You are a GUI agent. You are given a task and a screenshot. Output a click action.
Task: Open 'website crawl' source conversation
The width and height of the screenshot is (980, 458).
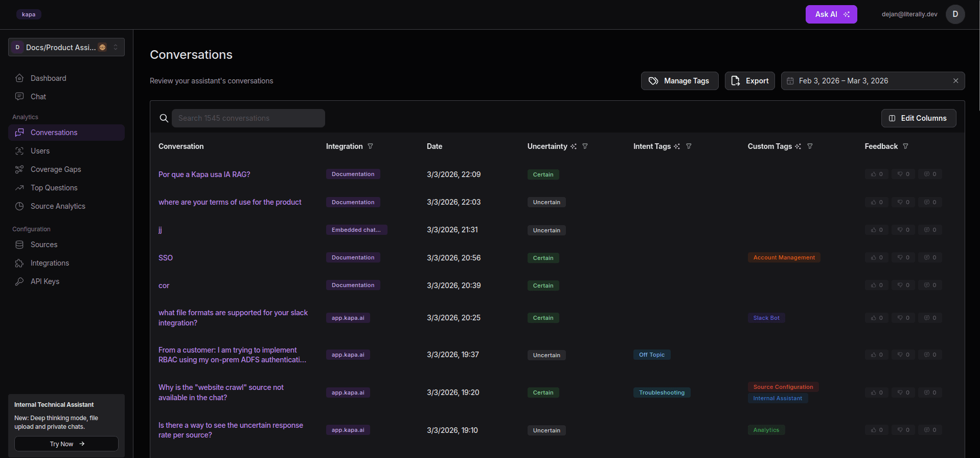(x=221, y=392)
